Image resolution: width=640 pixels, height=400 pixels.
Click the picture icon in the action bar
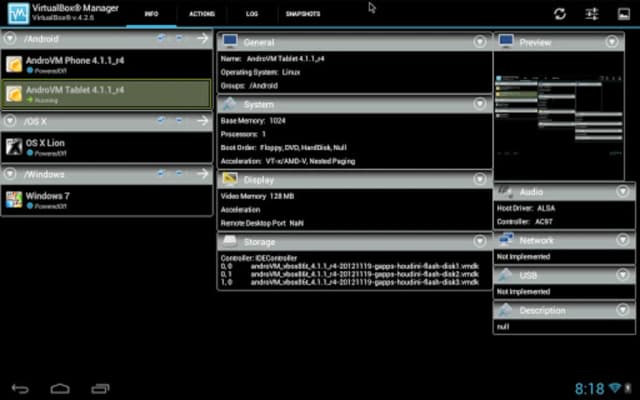click(x=624, y=14)
